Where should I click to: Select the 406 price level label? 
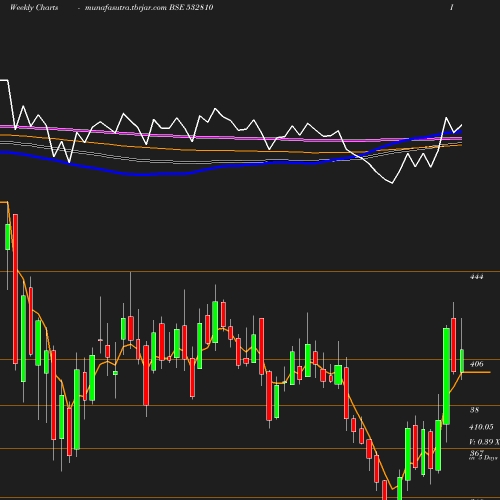point(476,364)
